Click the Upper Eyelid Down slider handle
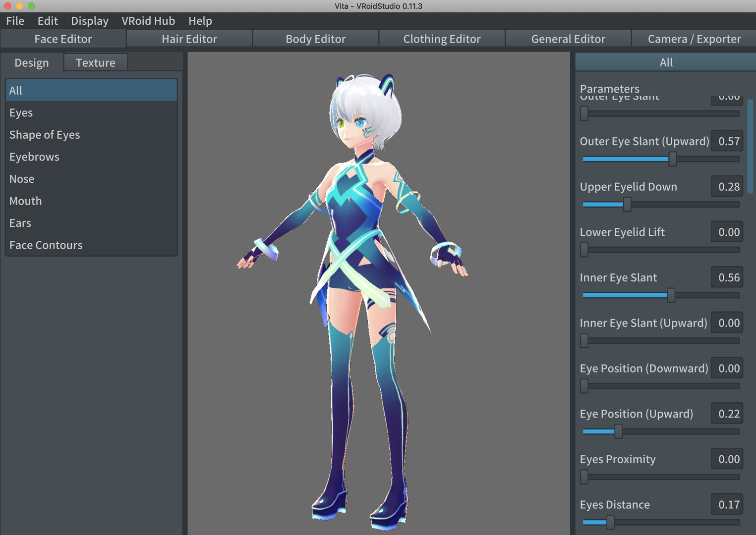756x535 pixels. 626,204
